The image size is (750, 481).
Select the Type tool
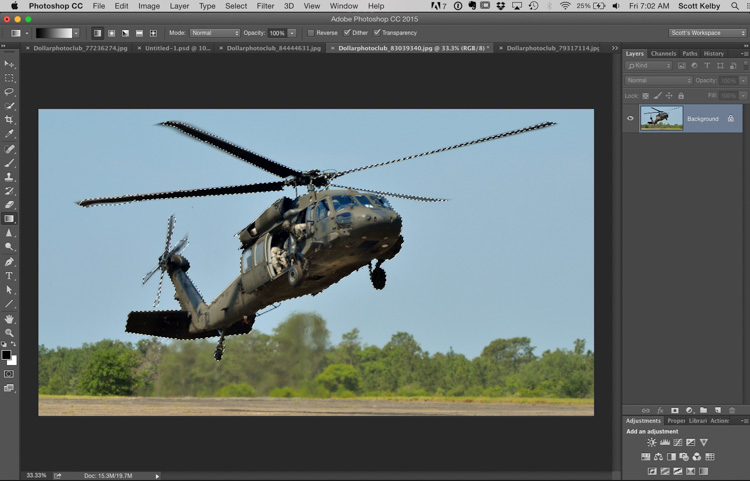click(10, 275)
